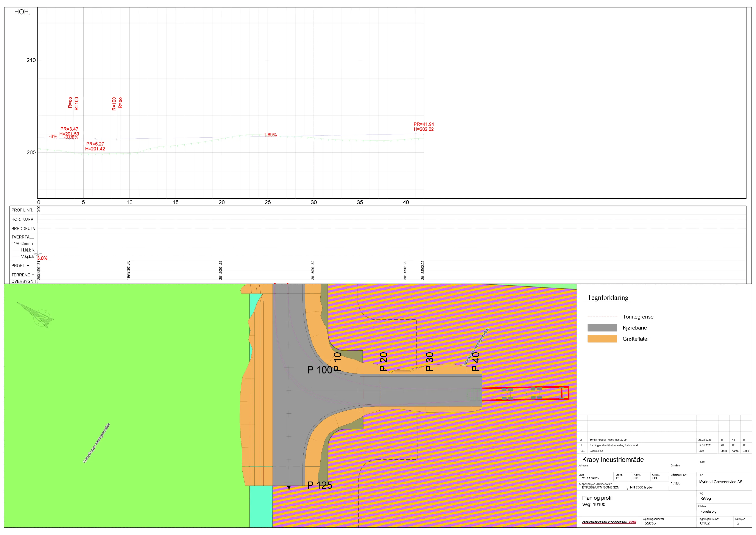The height and width of the screenshot is (535, 756).
Task: Click the Tomtegrense line sample in legend
Action: click(x=602, y=317)
